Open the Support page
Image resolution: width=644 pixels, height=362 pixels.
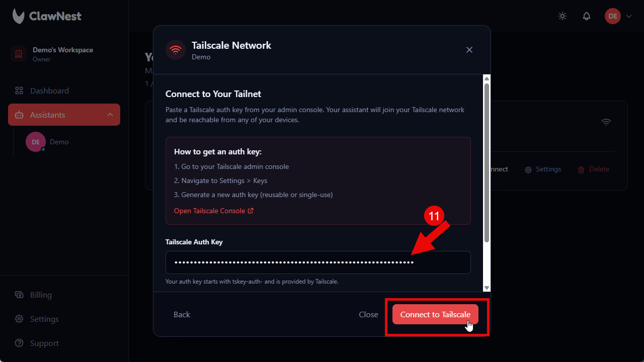coord(19,343)
